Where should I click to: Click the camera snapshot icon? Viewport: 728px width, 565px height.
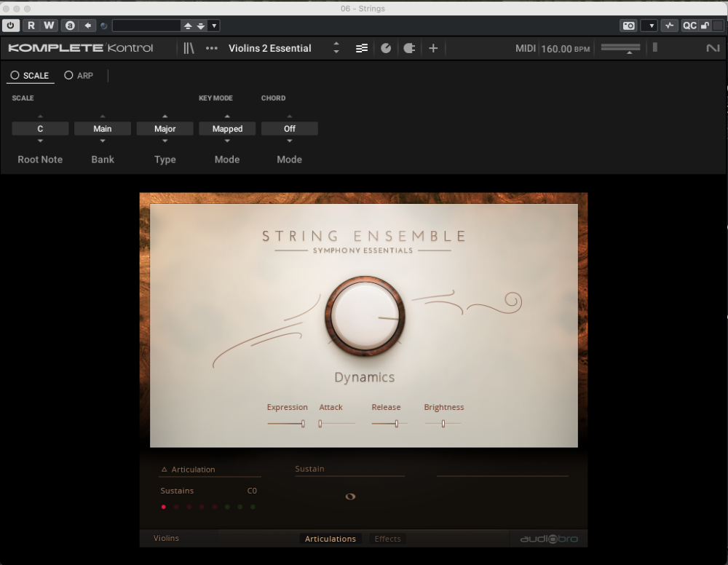click(x=629, y=25)
